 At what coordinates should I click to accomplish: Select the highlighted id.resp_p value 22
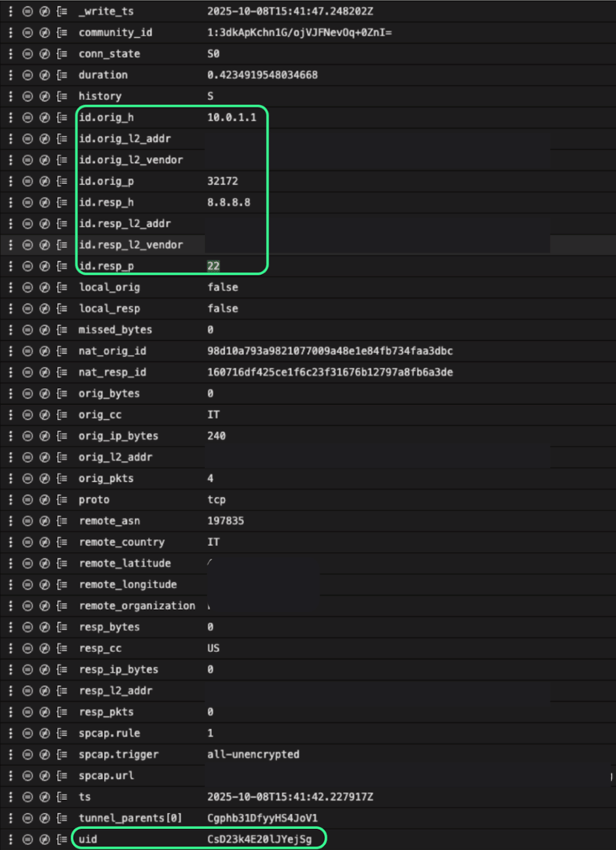(213, 266)
